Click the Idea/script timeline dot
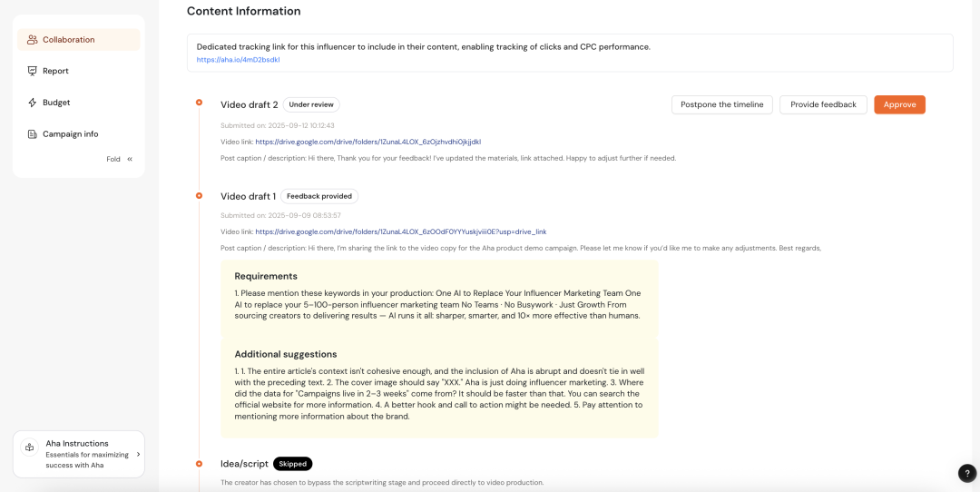This screenshot has height=492, width=980. pos(199,464)
